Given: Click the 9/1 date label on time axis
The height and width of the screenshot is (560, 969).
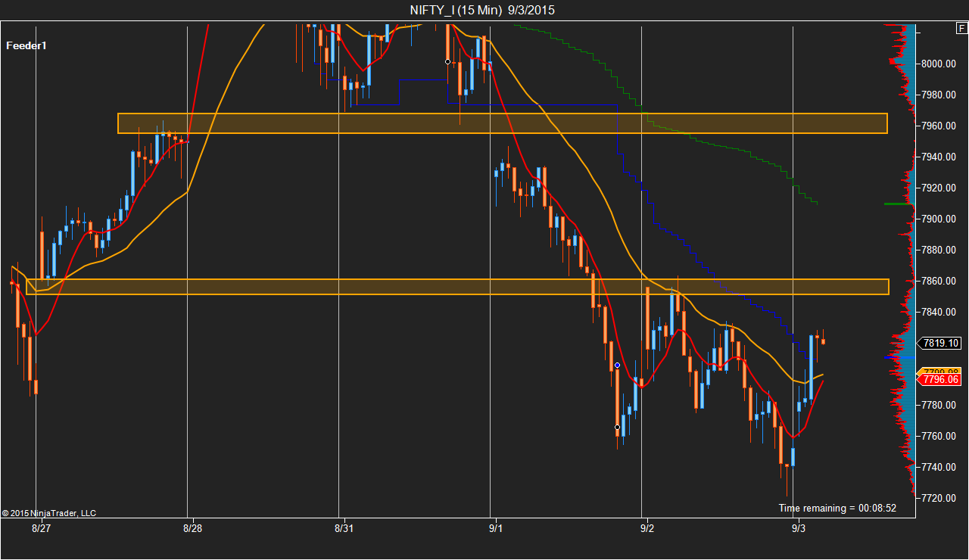Looking at the screenshot, I should pos(495,527).
